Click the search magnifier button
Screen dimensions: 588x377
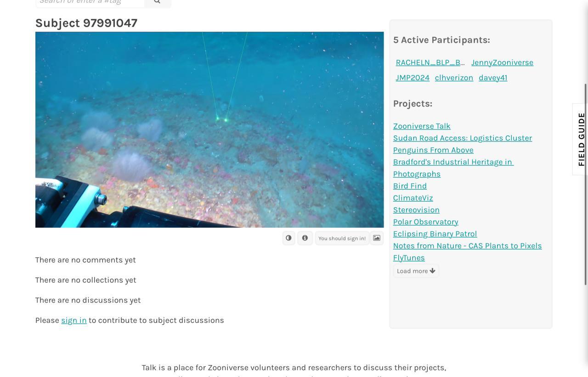pos(158,2)
